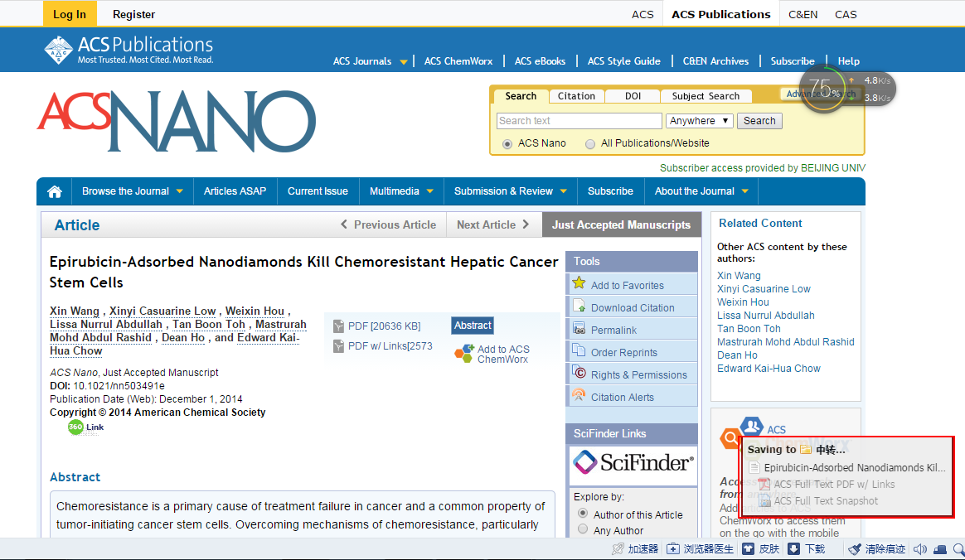Select the Any Author radio button
Viewport: 965px width, 560px height.
click(583, 529)
